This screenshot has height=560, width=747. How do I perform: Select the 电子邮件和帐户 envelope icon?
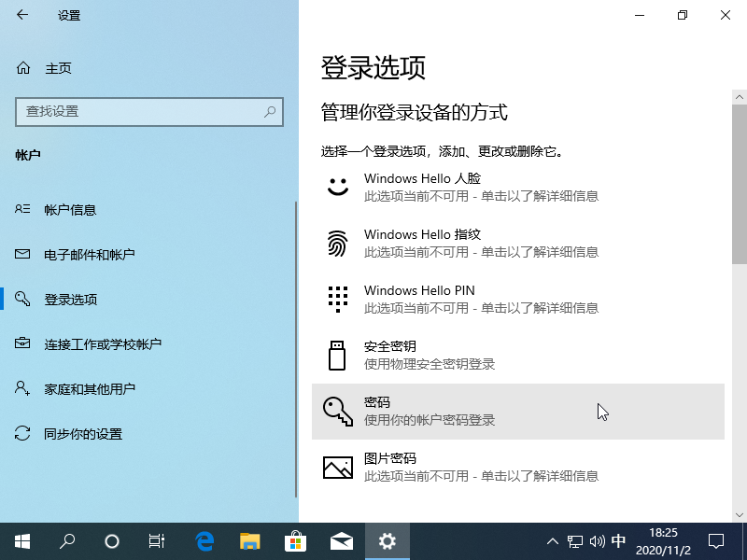click(x=21, y=254)
